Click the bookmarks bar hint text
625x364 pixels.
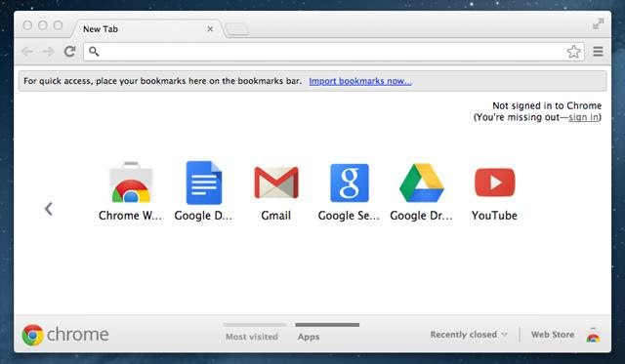[163, 81]
